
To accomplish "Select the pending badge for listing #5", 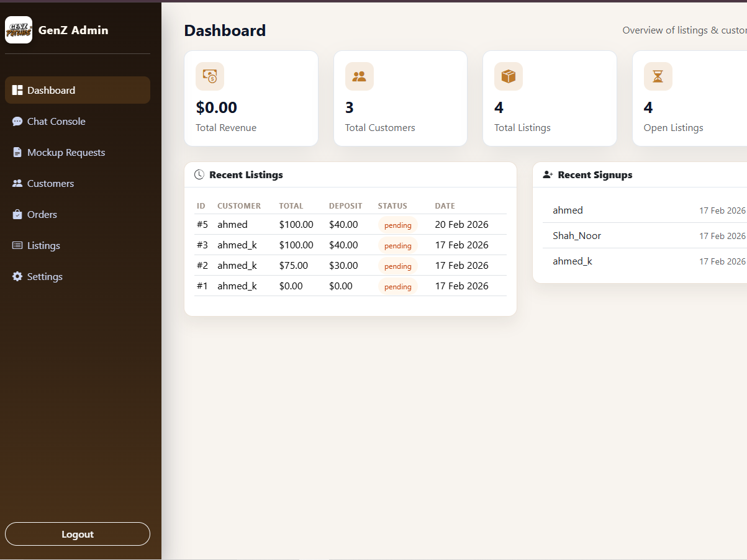I will pos(398,225).
